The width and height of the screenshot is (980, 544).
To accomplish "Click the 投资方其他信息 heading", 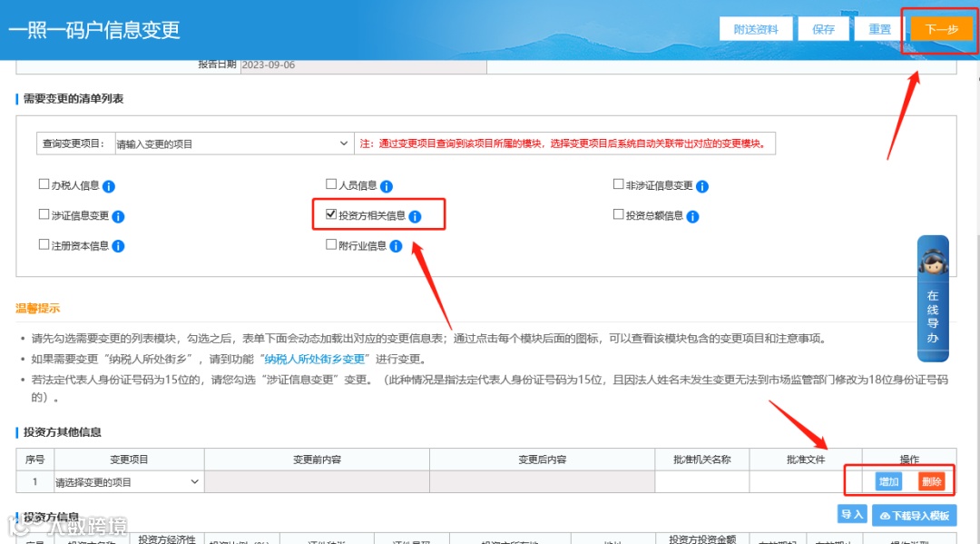I will [62, 432].
